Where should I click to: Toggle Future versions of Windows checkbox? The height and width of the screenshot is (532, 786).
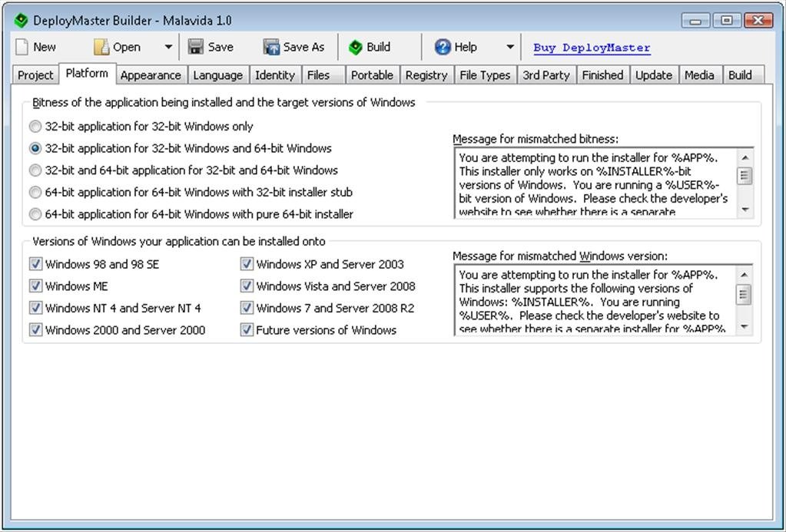pyautogui.click(x=247, y=330)
